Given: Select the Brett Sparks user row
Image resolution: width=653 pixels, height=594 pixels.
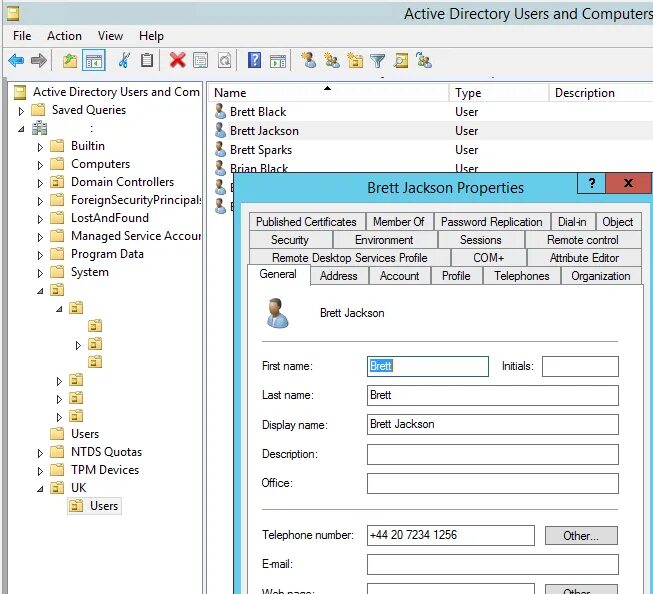Looking at the screenshot, I should point(431,150).
